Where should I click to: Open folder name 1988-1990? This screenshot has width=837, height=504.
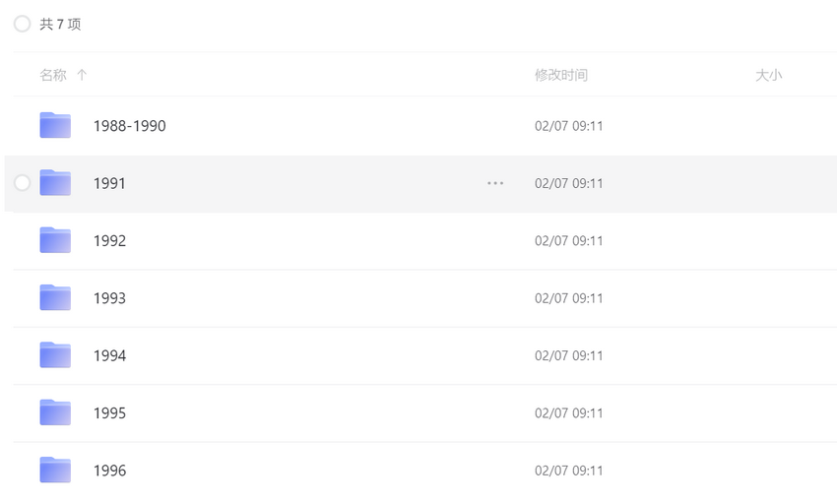click(x=129, y=126)
